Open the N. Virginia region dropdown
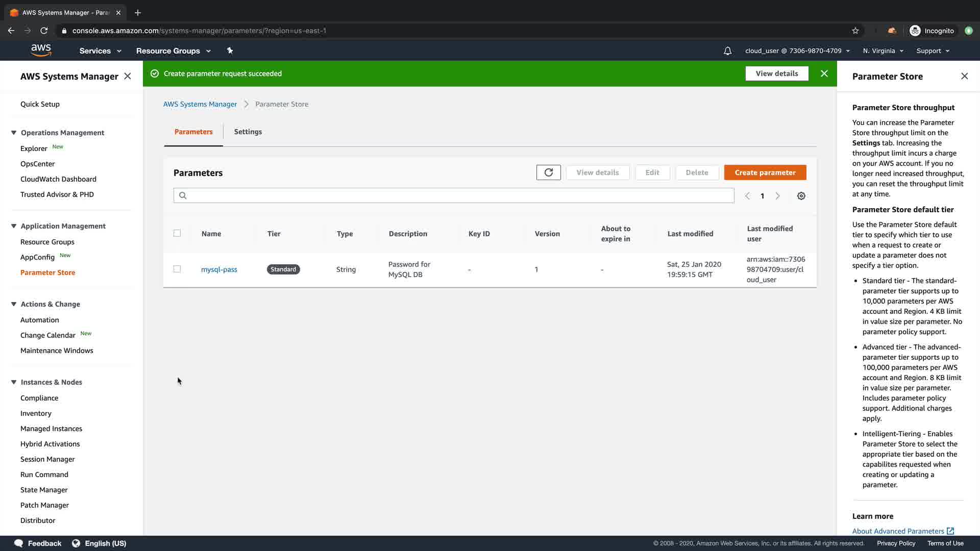The width and height of the screenshot is (980, 551). (883, 51)
